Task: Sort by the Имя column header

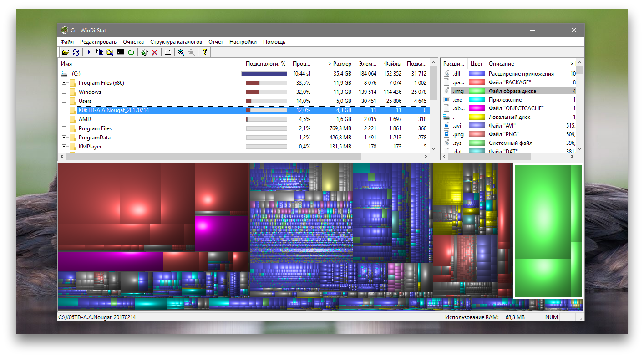Action: [149, 64]
